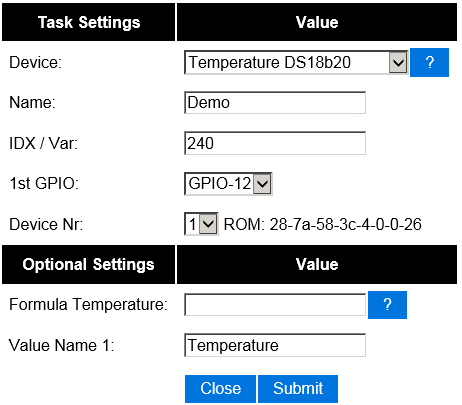Click the Device: label
The width and height of the screenshot is (462, 405).
click(36, 62)
